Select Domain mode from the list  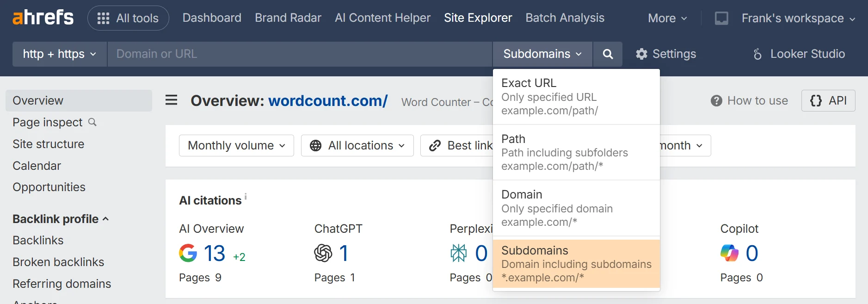click(576, 208)
